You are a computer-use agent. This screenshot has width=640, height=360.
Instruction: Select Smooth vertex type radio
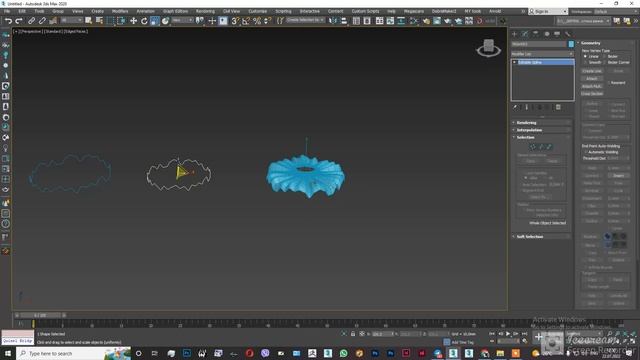[x=585, y=62]
